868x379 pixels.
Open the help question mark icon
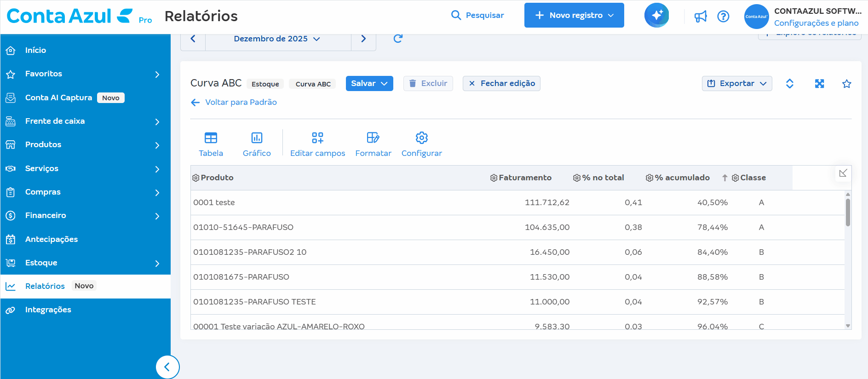tap(723, 17)
